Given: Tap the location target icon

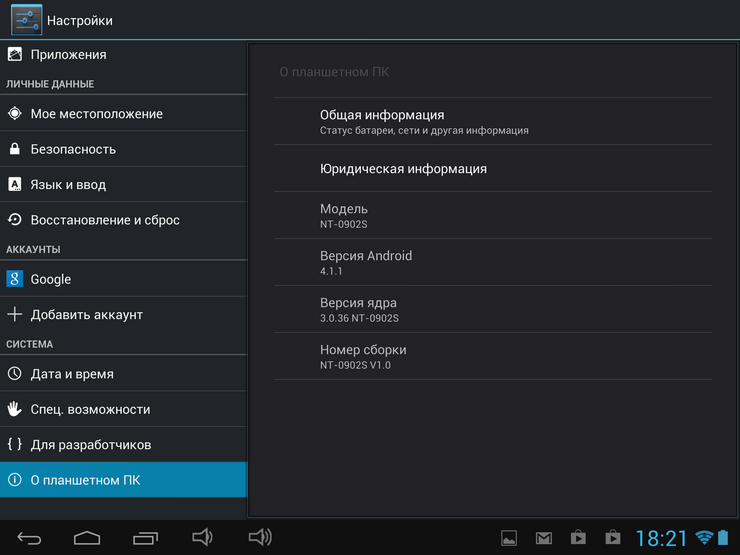Looking at the screenshot, I should pos(15,113).
